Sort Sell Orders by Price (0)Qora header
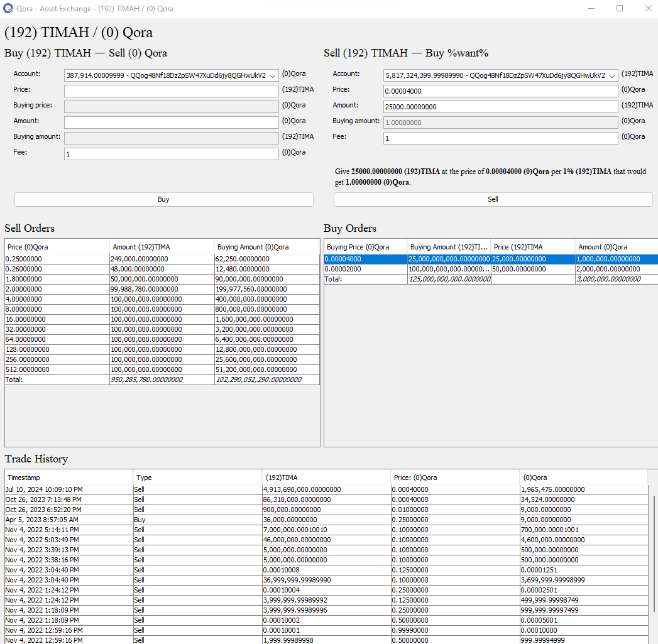 click(x=57, y=247)
